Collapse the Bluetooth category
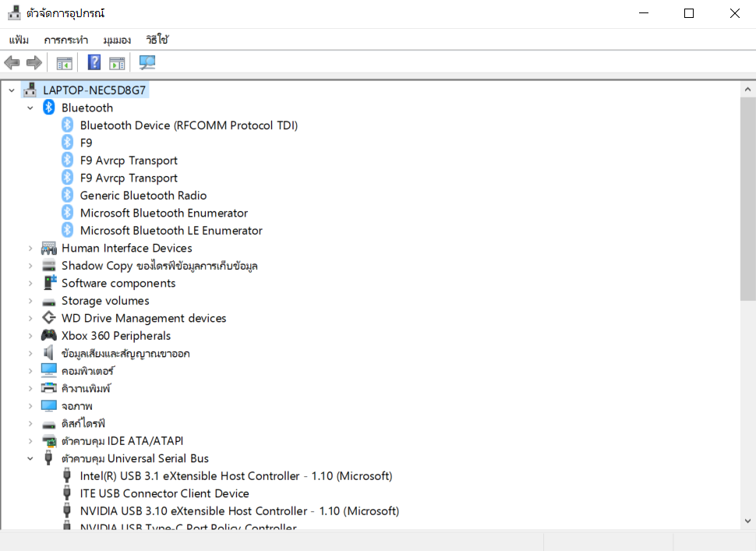Image resolution: width=756 pixels, height=551 pixels. [x=30, y=108]
